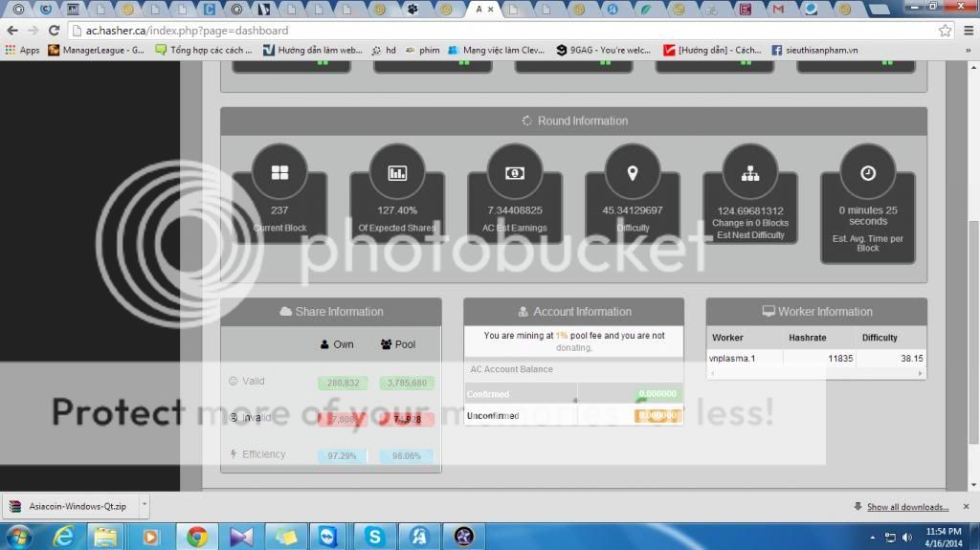Image resolution: width=980 pixels, height=550 pixels.
Task: Click the Difficulty map-pin icon
Action: 633,173
